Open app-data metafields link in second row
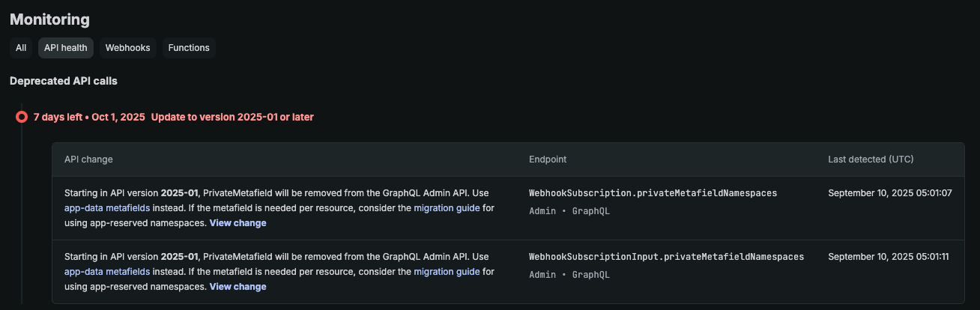 pyautogui.click(x=107, y=271)
